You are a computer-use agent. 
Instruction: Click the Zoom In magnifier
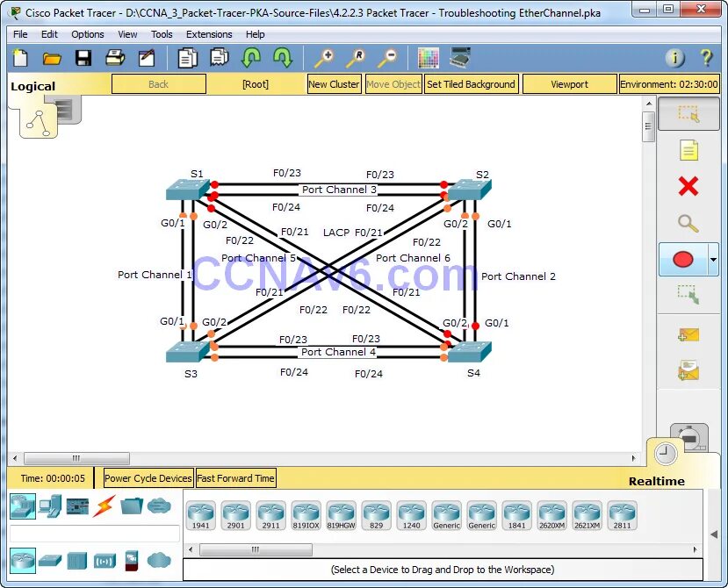pyautogui.click(x=324, y=59)
